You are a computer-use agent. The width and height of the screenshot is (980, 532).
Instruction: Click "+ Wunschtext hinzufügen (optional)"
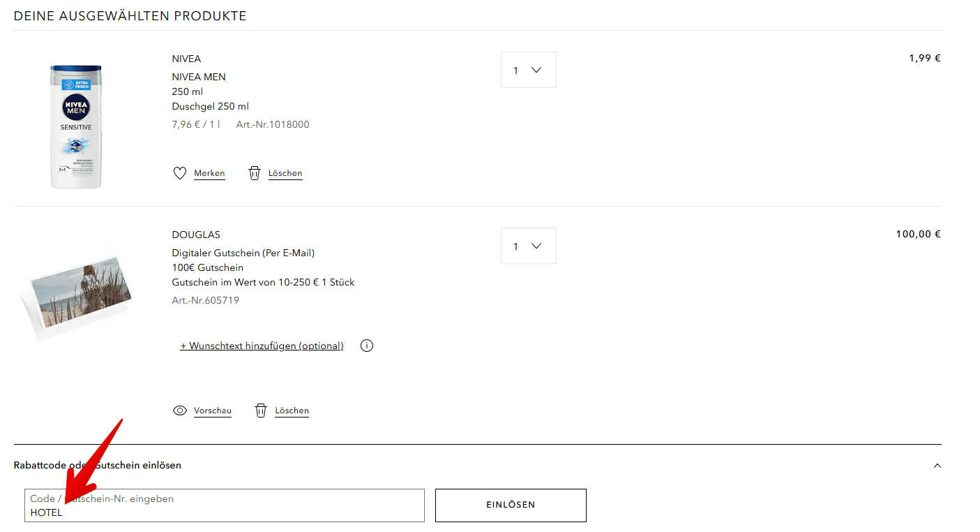coord(262,346)
